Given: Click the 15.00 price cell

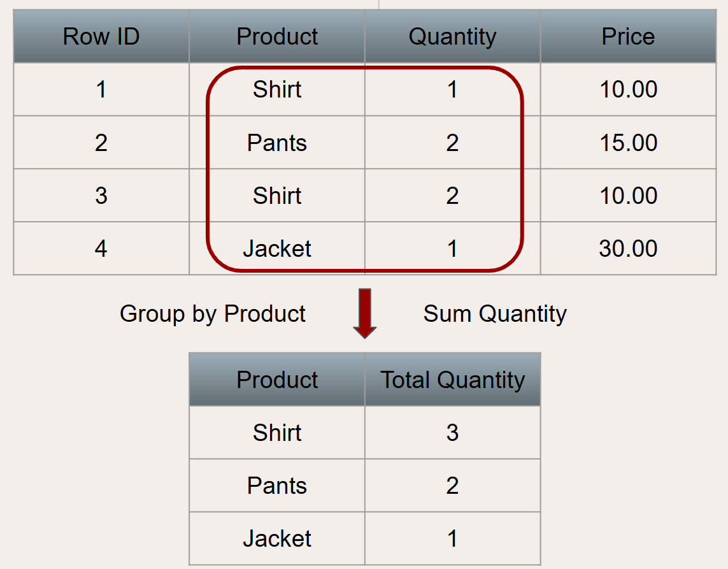Looking at the screenshot, I should pos(628,143).
